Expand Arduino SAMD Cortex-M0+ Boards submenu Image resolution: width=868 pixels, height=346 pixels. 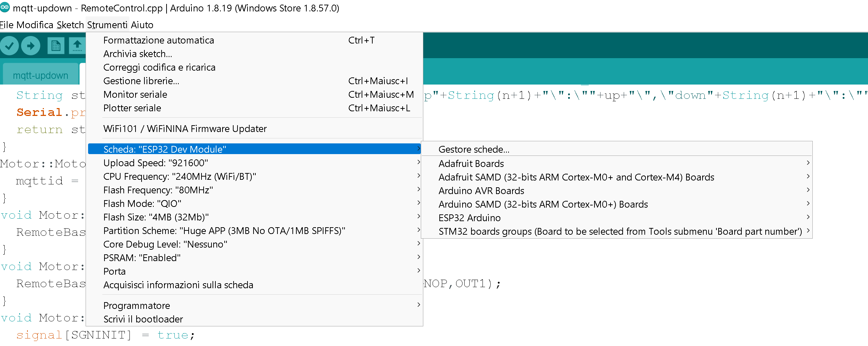[x=617, y=204]
